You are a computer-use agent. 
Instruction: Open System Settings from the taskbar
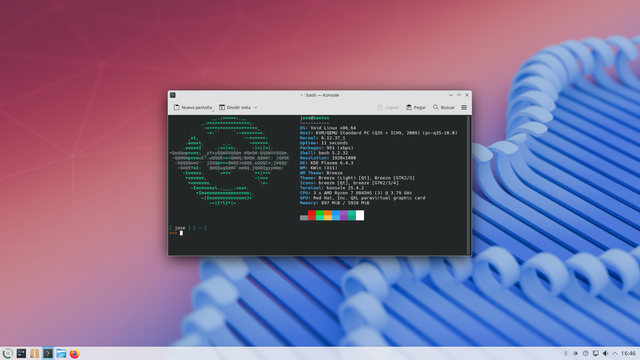click(21, 353)
